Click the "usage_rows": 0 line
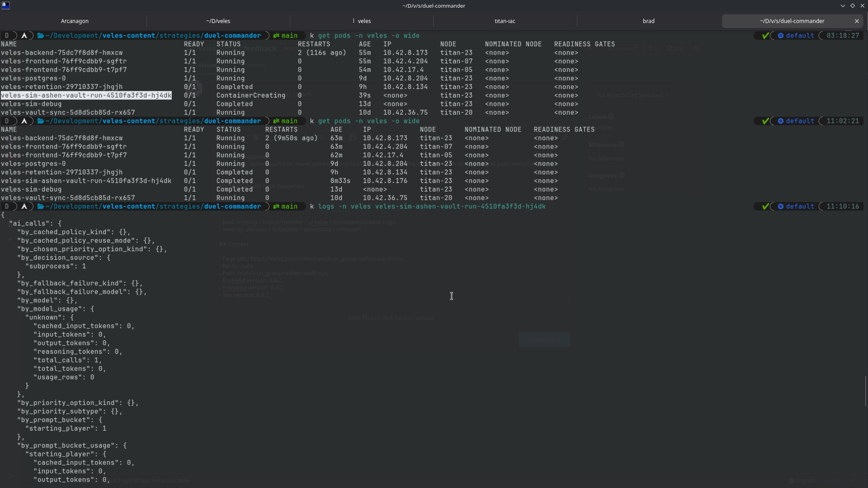Screen dimensions: 868x488 [x=64, y=377]
